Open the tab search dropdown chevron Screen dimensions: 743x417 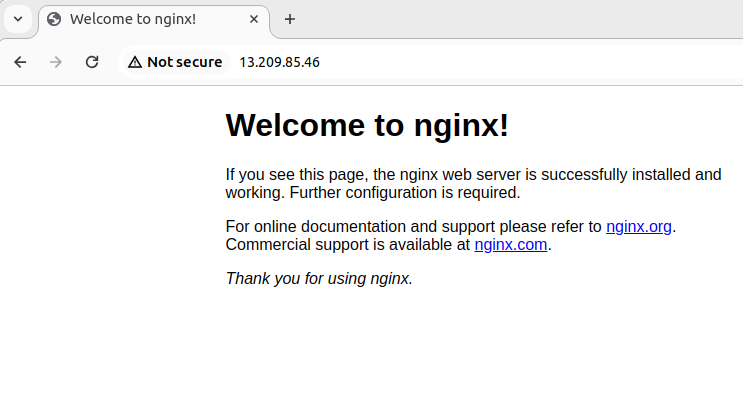[18, 19]
